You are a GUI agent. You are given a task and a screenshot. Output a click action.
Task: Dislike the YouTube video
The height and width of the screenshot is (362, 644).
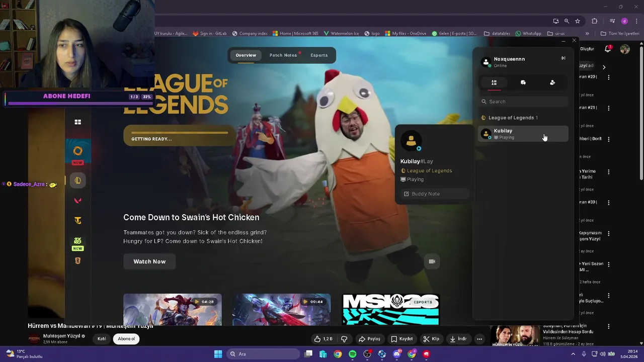pyautogui.click(x=344, y=339)
